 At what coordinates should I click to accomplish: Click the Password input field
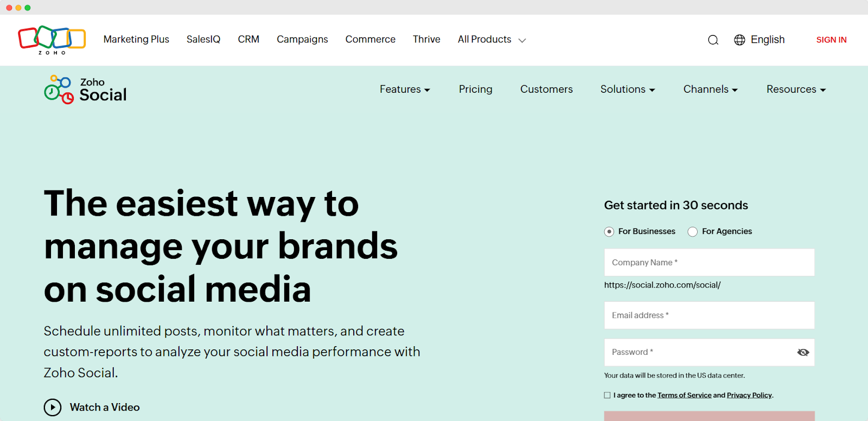tap(709, 353)
